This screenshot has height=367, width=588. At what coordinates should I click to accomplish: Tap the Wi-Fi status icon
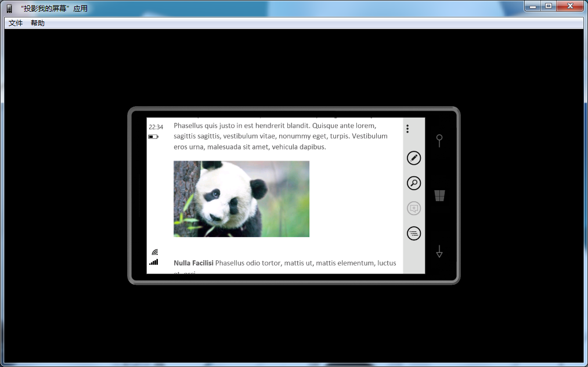[154, 252]
